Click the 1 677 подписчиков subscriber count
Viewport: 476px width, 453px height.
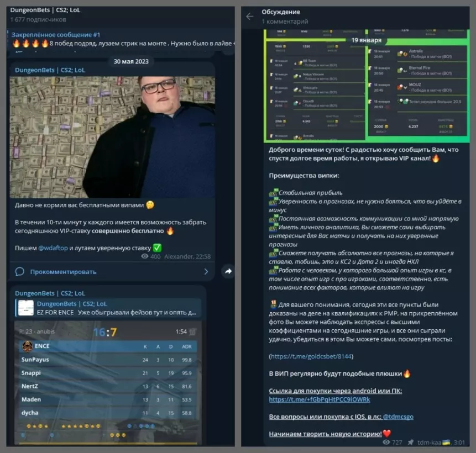point(38,20)
